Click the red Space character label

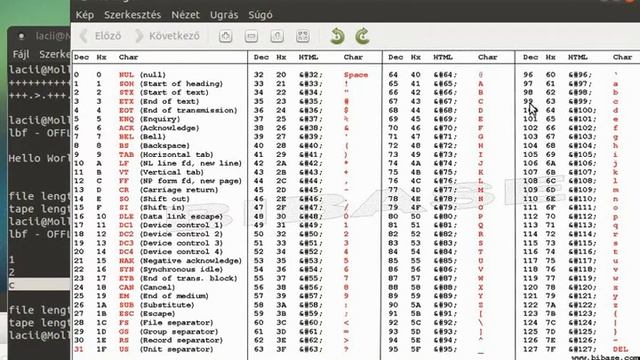click(356, 75)
